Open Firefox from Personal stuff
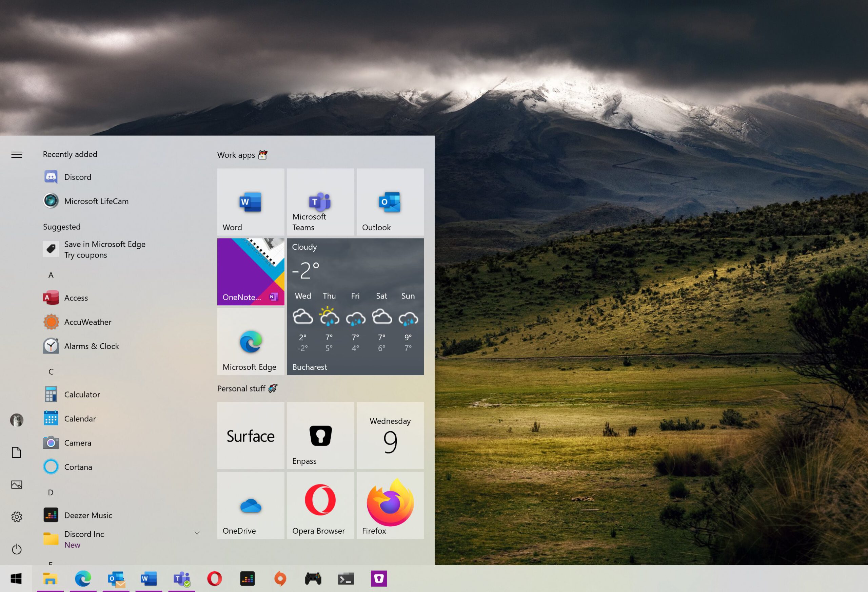Screen dimensions: 868x592 point(390,505)
